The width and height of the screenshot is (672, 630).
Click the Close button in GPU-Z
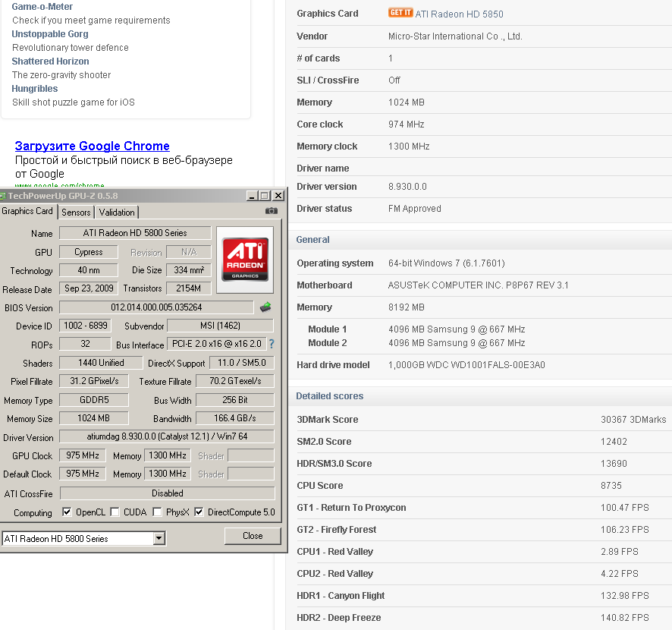(x=253, y=536)
